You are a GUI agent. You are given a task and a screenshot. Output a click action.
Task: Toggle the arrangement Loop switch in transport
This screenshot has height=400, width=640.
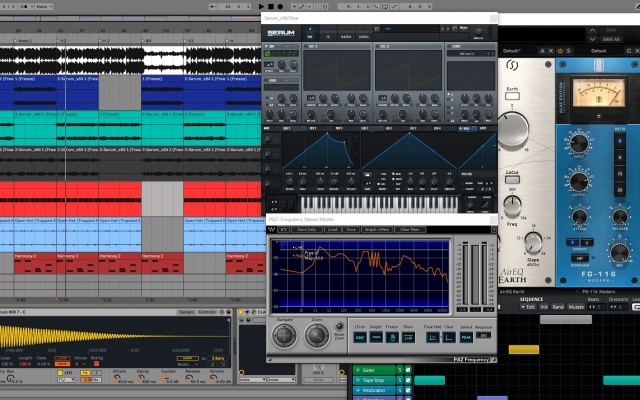(385, 7)
